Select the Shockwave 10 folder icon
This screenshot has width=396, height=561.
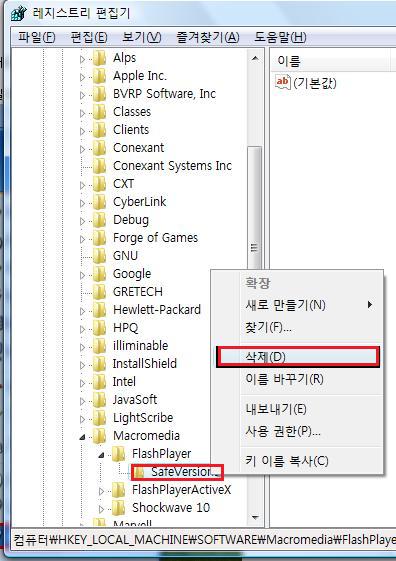click(x=119, y=508)
